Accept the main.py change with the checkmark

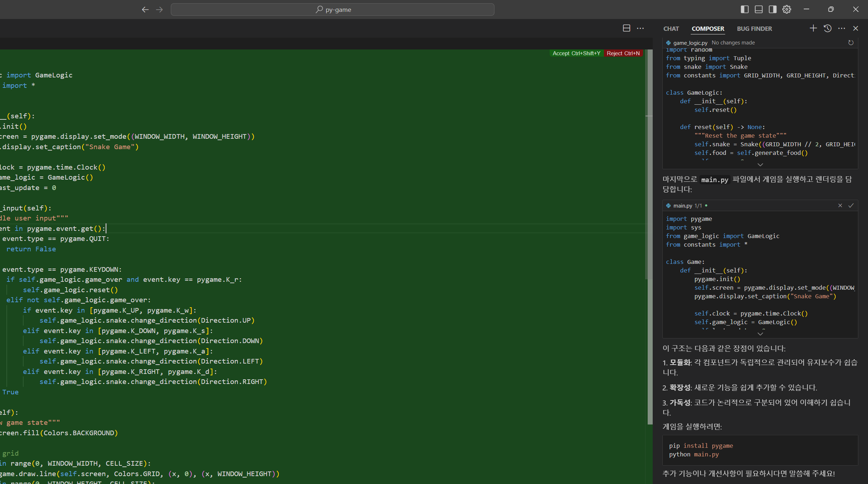click(850, 205)
